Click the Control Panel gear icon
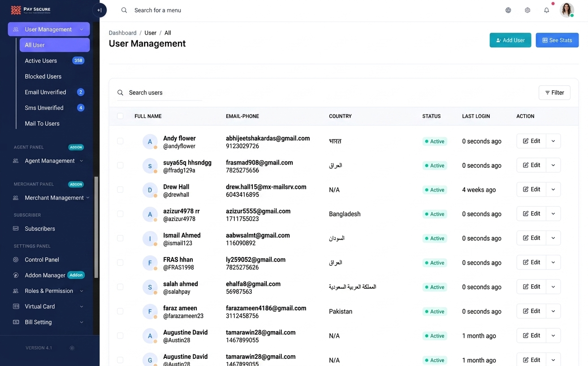588x366 pixels. point(16,260)
